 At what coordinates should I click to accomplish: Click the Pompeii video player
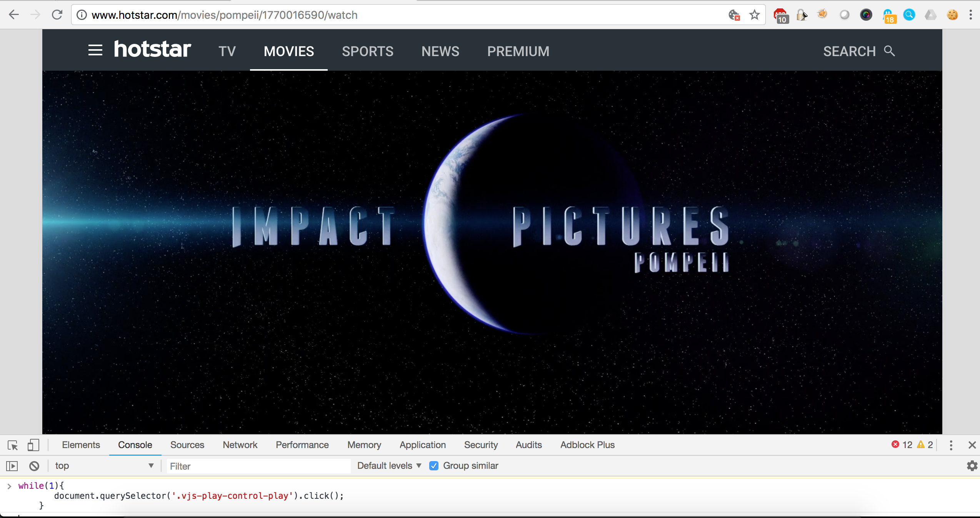tap(492, 252)
